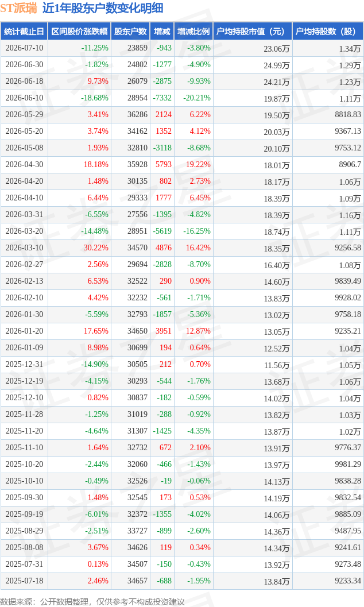Click the ST派瑞 stock name title
Image resolution: width=364 pixels, height=607 pixels.
[x=18, y=8]
